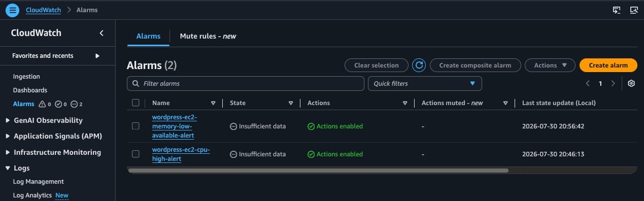Switch to the Mute rules tab

click(208, 36)
